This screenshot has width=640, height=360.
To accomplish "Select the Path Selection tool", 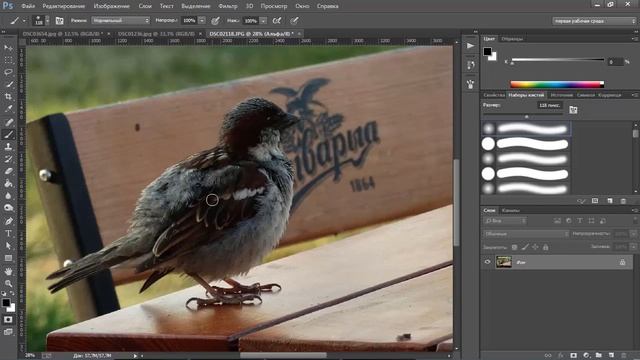I will click(x=8, y=246).
